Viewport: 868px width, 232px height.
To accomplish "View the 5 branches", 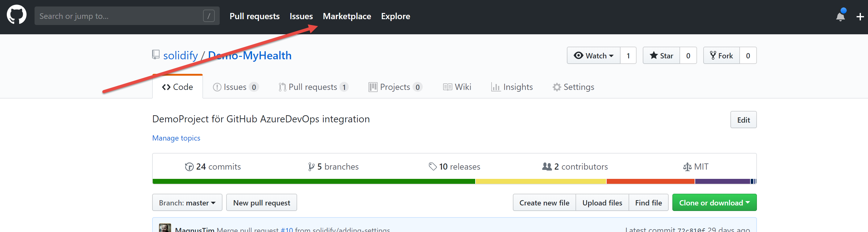I will (333, 167).
